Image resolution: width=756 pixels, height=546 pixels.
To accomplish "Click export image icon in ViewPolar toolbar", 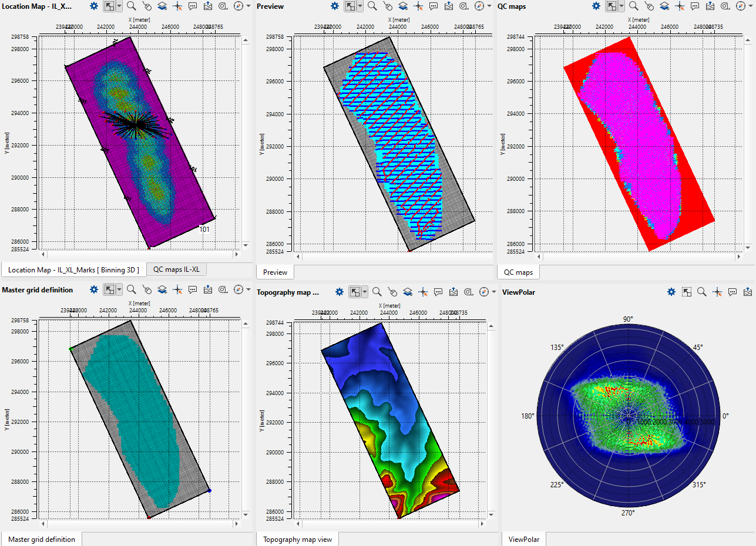I will (748, 292).
